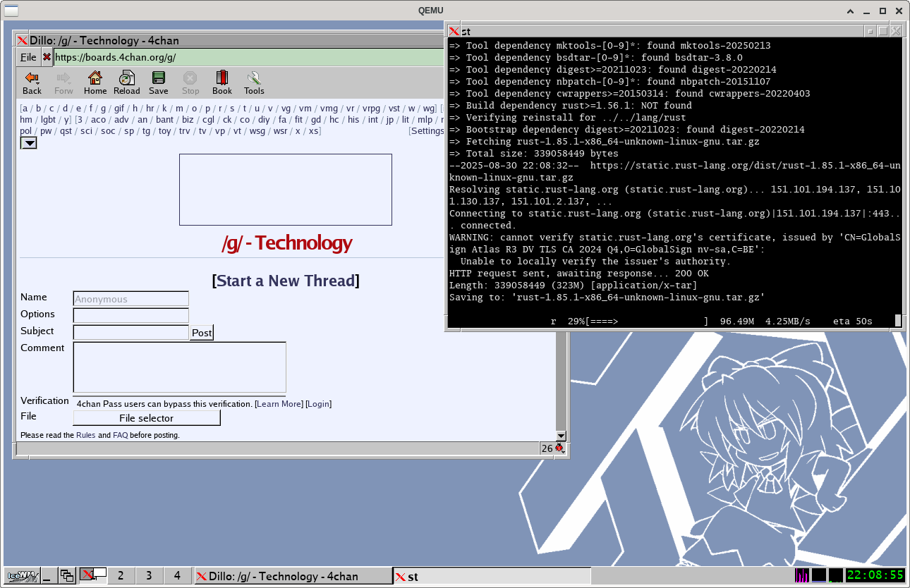Reload the page in Dillo
Screen dimensions: 910x588
click(x=127, y=82)
